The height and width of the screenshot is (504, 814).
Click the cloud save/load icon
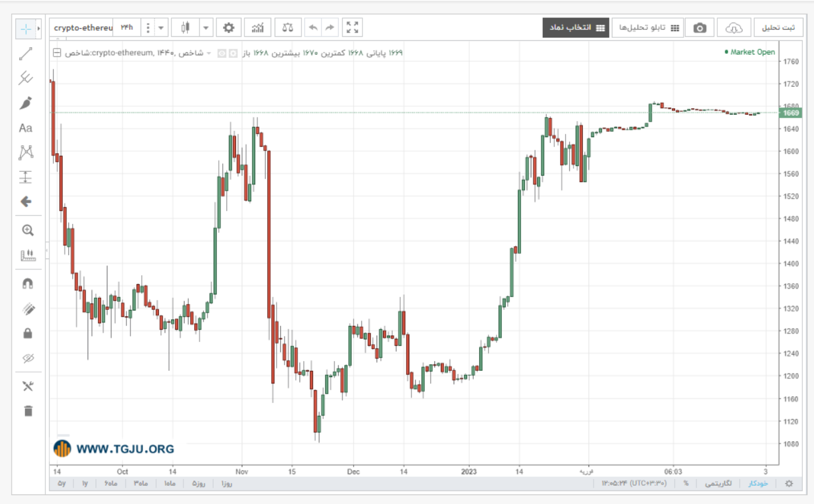click(734, 28)
